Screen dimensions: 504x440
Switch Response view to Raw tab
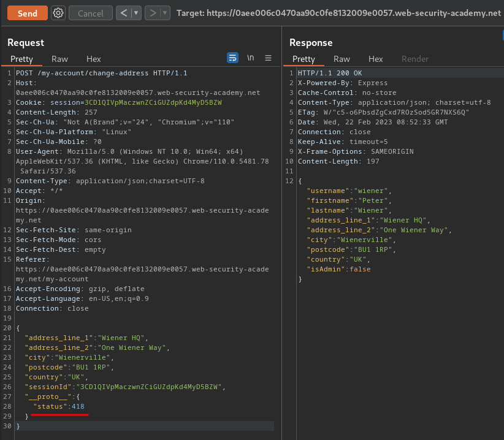tap(342, 59)
